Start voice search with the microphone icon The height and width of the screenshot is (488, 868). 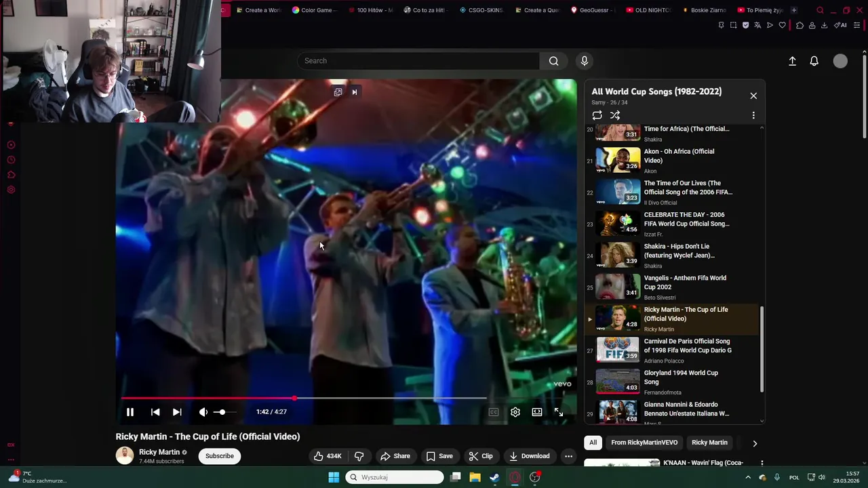pos(585,61)
